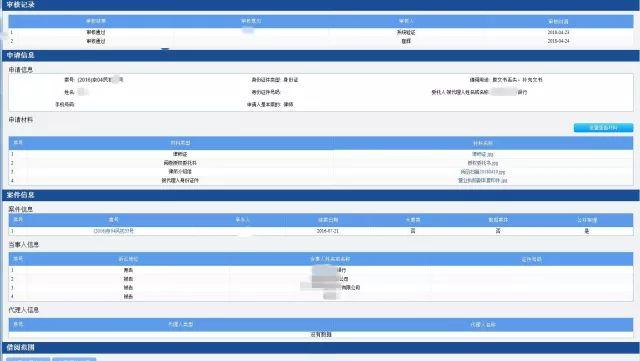Click the 案件信息 blue section header bar

(320, 195)
